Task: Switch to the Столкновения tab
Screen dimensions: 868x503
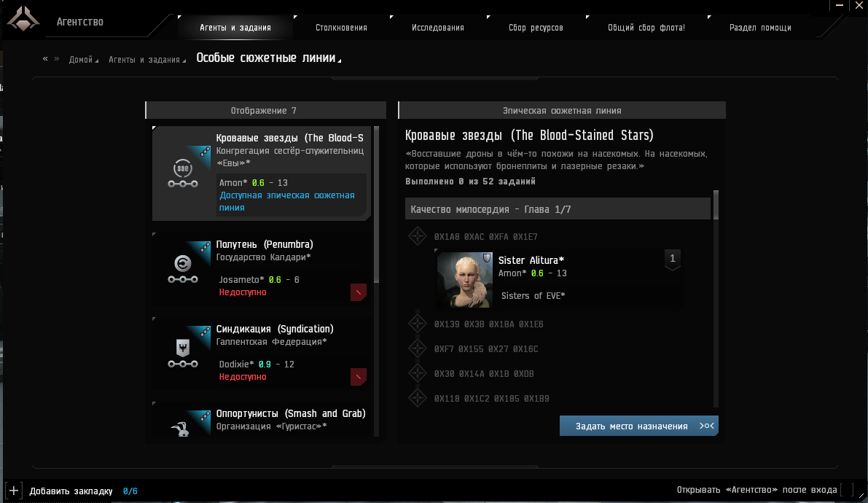Action: point(341,28)
